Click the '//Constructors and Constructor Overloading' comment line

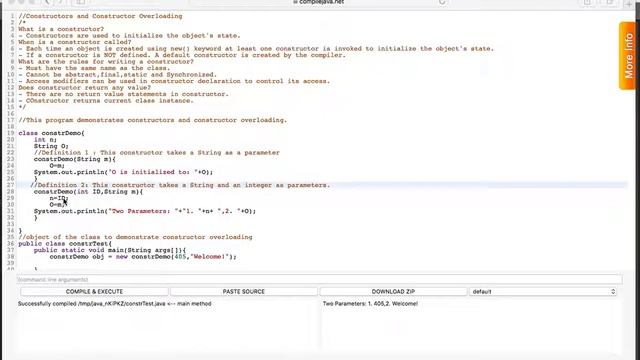pos(100,16)
